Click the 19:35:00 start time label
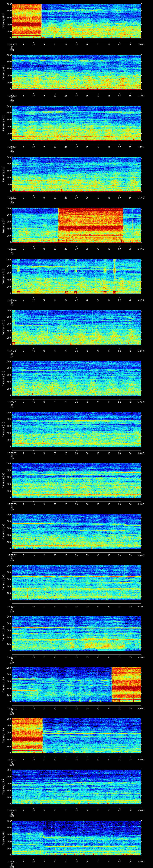153x868 pixels. click(12, 351)
